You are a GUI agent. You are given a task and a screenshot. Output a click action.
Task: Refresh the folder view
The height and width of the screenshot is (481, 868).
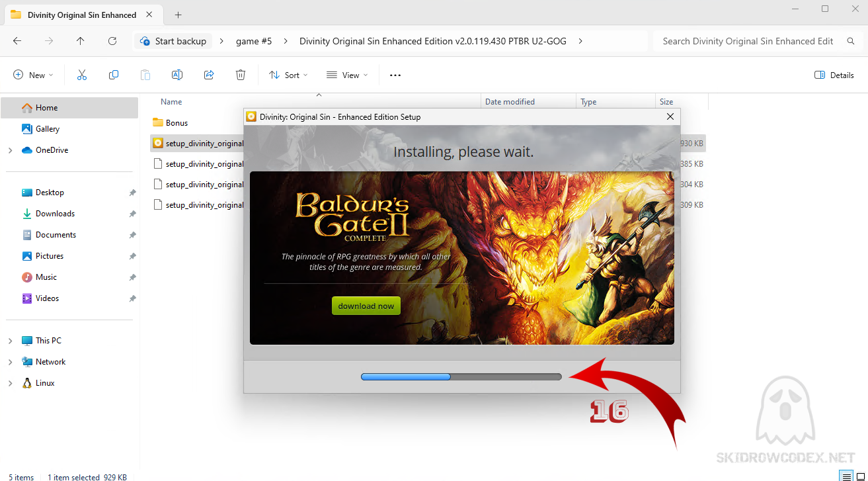click(x=112, y=41)
